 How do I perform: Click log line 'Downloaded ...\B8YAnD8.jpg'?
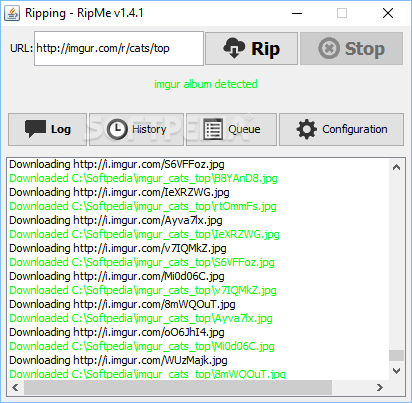(x=143, y=178)
